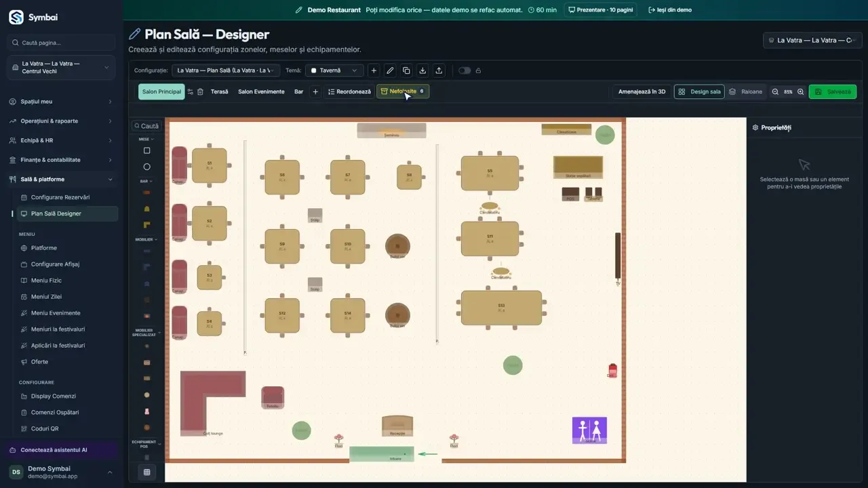
Task: Select the square table shape tool
Action: pyautogui.click(x=146, y=150)
